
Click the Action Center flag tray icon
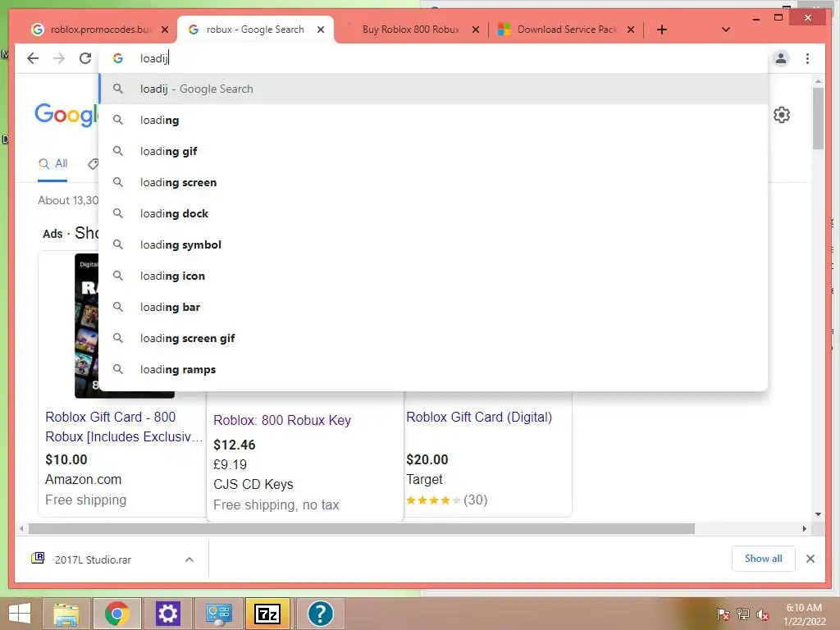[724, 614]
